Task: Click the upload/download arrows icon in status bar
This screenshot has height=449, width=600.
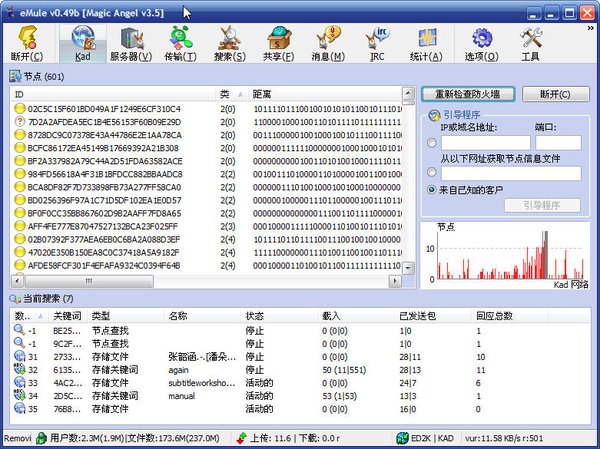Action: pyautogui.click(x=241, y=438)
